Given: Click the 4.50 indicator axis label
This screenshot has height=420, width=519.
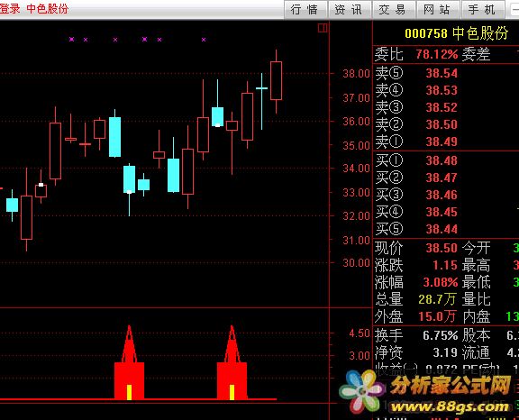Looking at the screenshot, I should (x=360, y=333).
